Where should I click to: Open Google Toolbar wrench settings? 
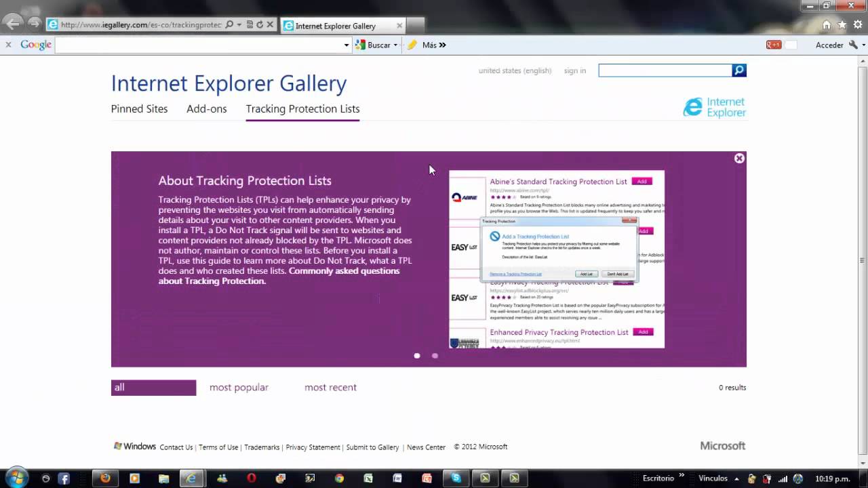(853, 45)
